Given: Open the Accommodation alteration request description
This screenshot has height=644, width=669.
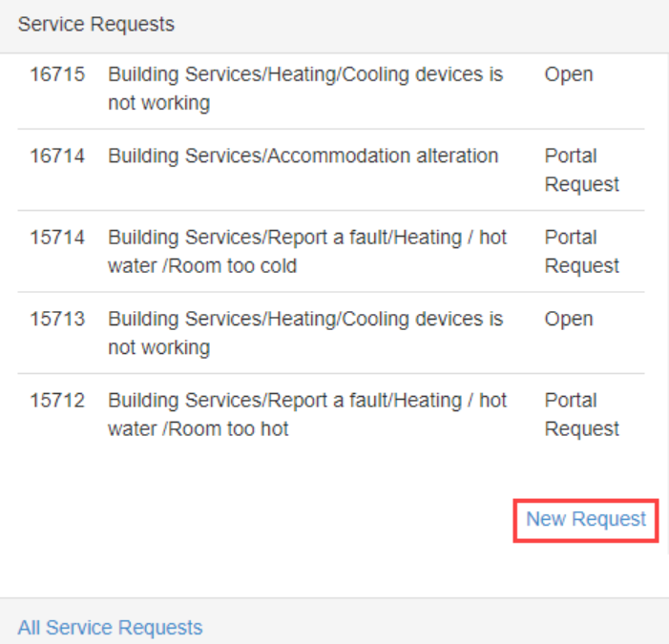Looking at the screenshot, I should tap(303, 156).
